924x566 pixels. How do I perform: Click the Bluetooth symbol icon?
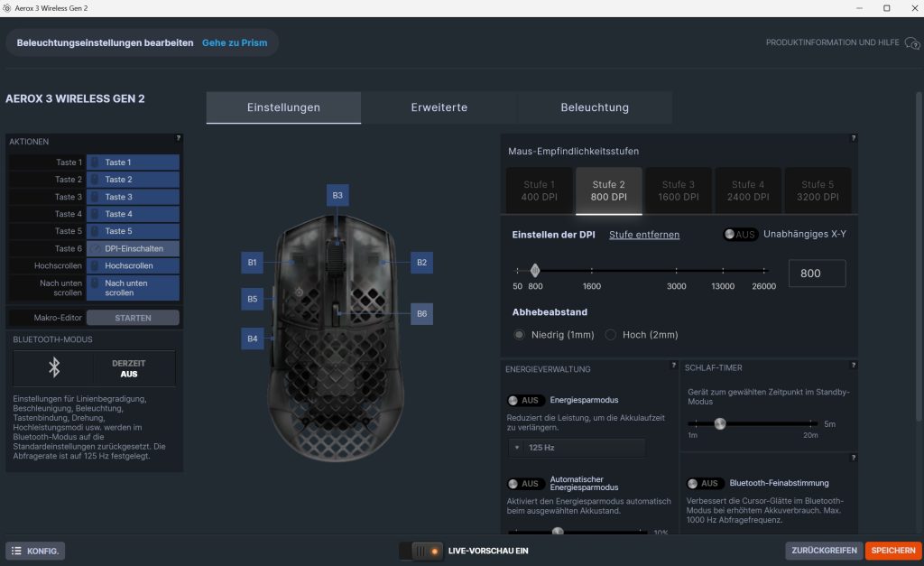pos(53,368)
